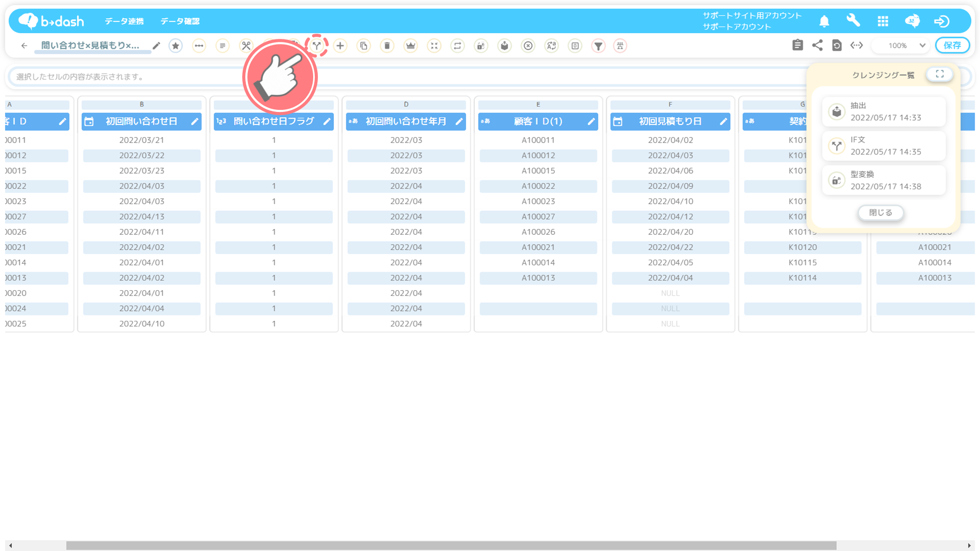Click the crossed tools toolbar icon
Viewport: 980px width, 551px height.
pyautogui.click(x=246, y=46)
